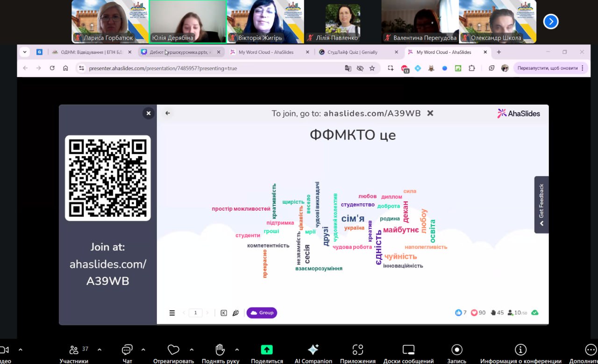Expand the participants options arrow
The width and height of the screenshot is (598, 364).
pos(100,350)
